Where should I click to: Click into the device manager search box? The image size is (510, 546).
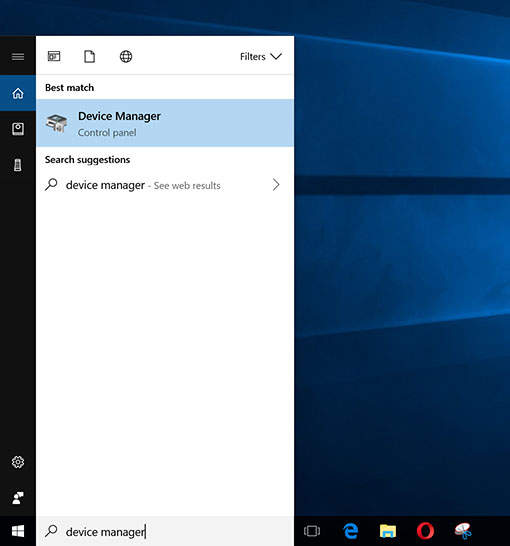coord(165,531)
